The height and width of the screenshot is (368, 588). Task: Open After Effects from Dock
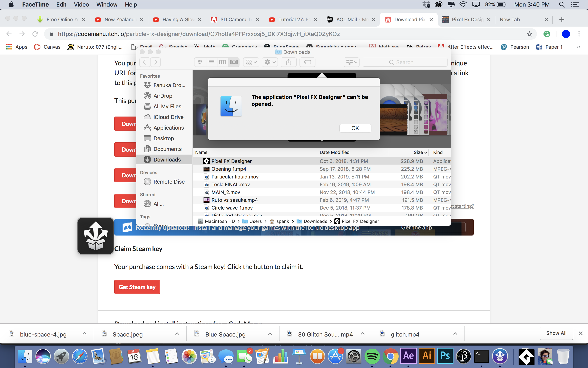pos(409,356)
